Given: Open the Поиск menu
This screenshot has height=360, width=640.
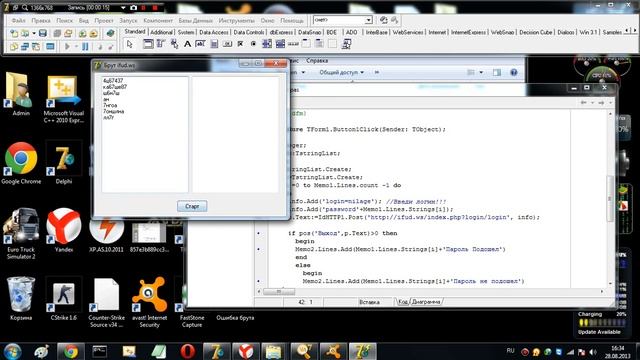Looking at the screenshot, I should 64,20.
